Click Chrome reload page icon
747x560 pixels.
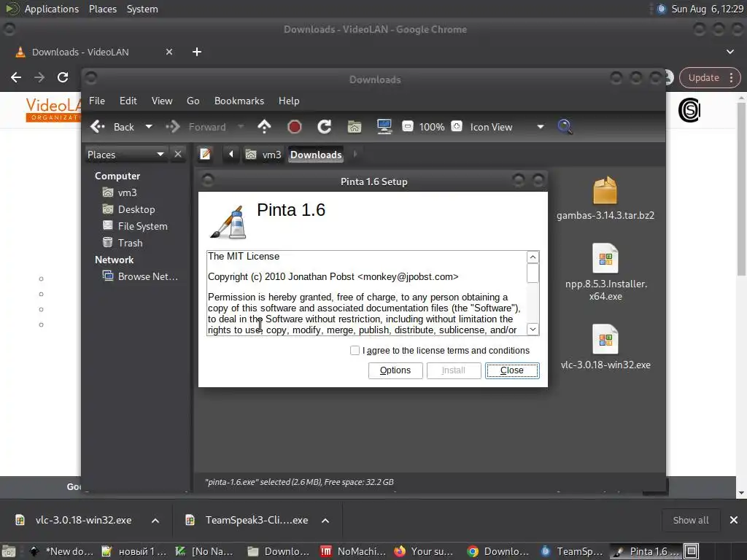pos(63,77)
